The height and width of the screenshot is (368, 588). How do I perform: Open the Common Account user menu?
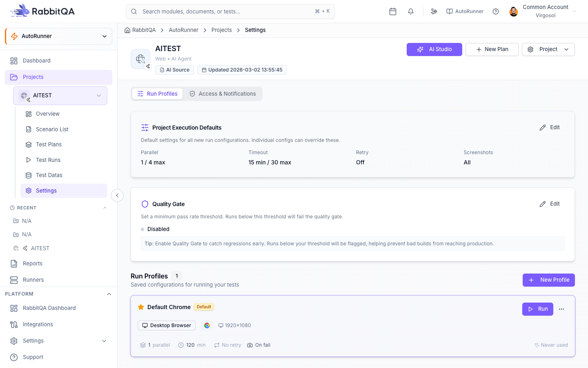(x=543, y=11)
